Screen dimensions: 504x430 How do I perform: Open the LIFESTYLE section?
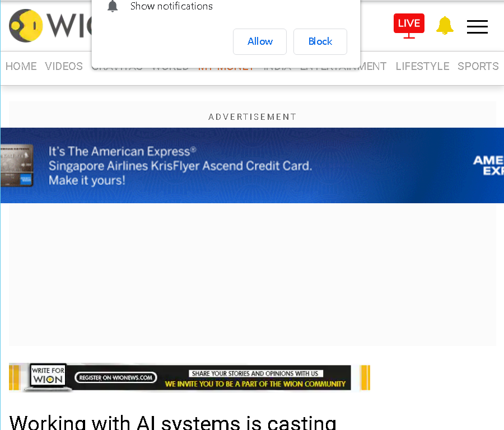(x=422, y=66)
